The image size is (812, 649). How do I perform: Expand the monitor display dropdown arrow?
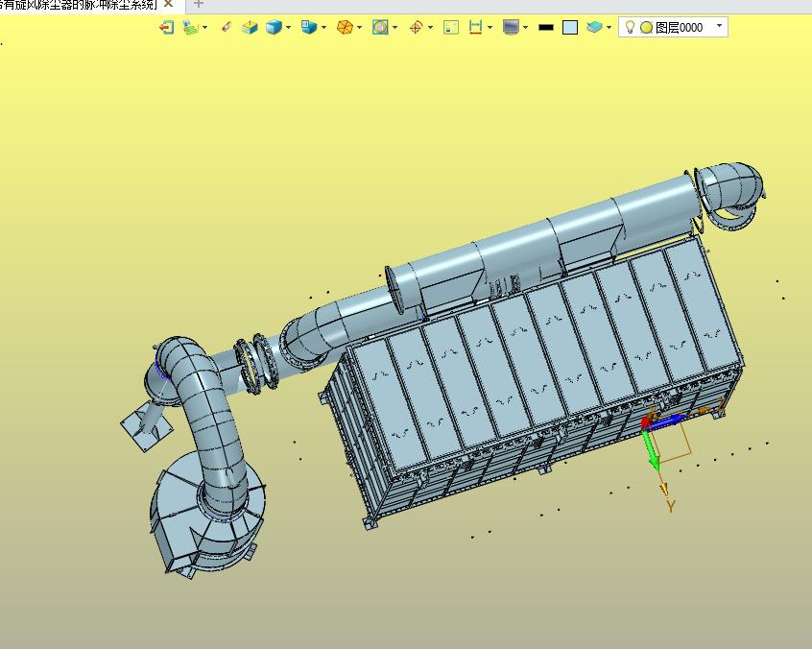click(x=525, y=28)
